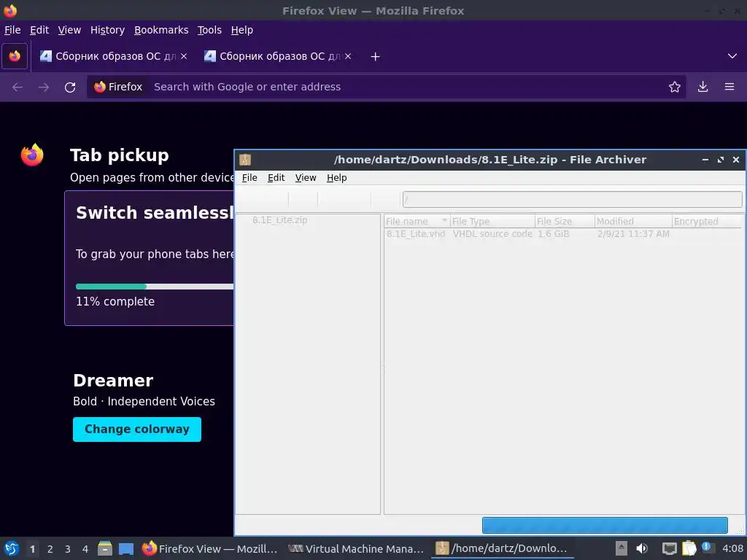Viewport: 747px width, 560px height.
Task: Open the network tray icon
Action: 670,548
